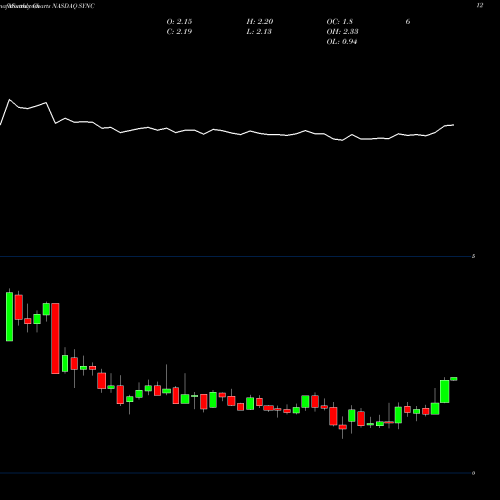500x500 pixels.
Task: Click the axis label '5' beside blue line
Action: click(x=473, y=256)
